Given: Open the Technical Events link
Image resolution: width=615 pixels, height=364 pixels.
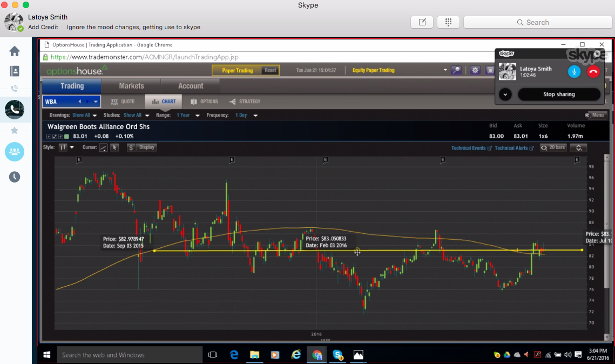Looking at the screenshot, I should [x=469, y=148].
